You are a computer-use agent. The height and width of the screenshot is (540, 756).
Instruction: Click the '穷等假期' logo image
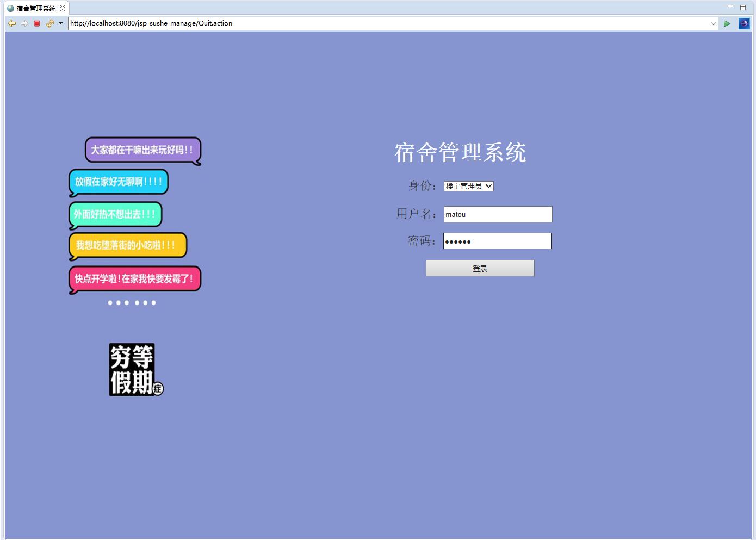(135, 369)
